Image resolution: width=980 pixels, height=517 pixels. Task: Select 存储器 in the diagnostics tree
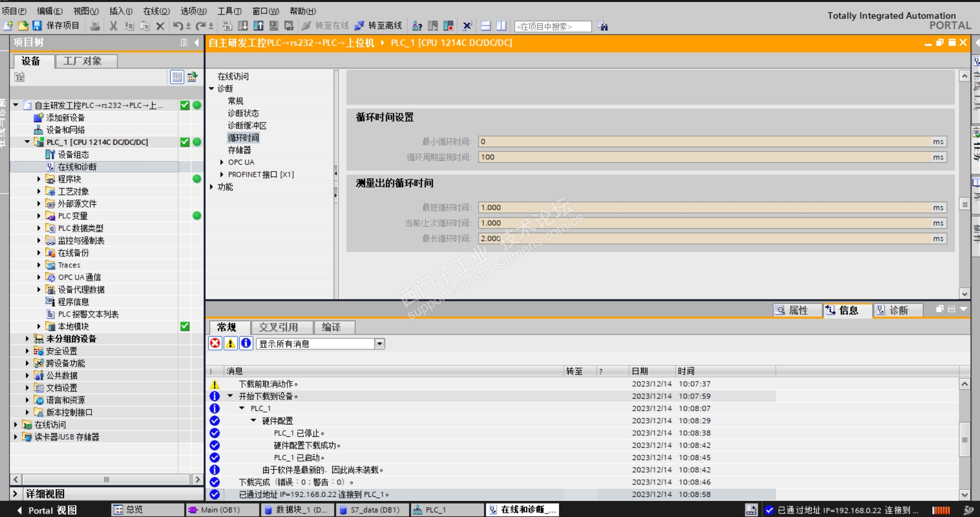pos(239,150)
